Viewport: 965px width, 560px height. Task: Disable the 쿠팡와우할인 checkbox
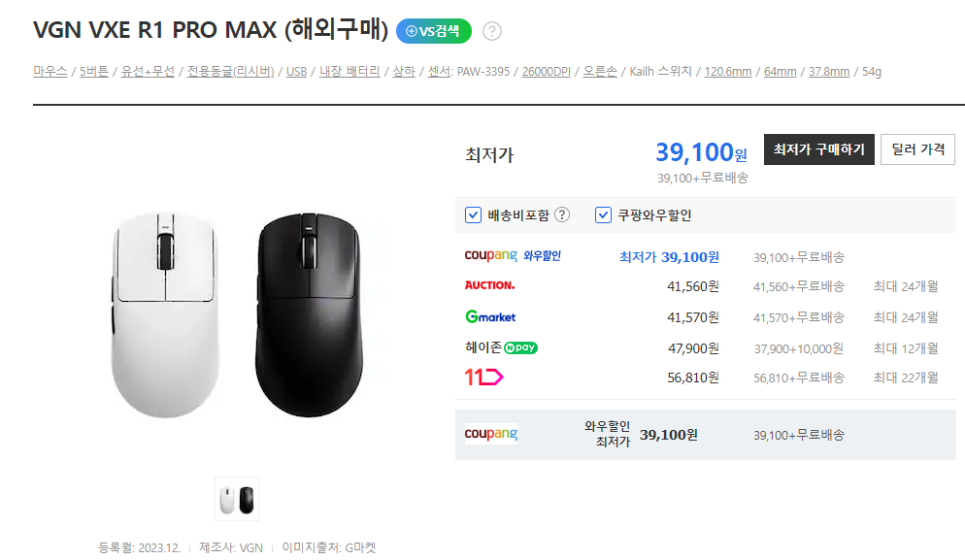click(x=601, y=214)
